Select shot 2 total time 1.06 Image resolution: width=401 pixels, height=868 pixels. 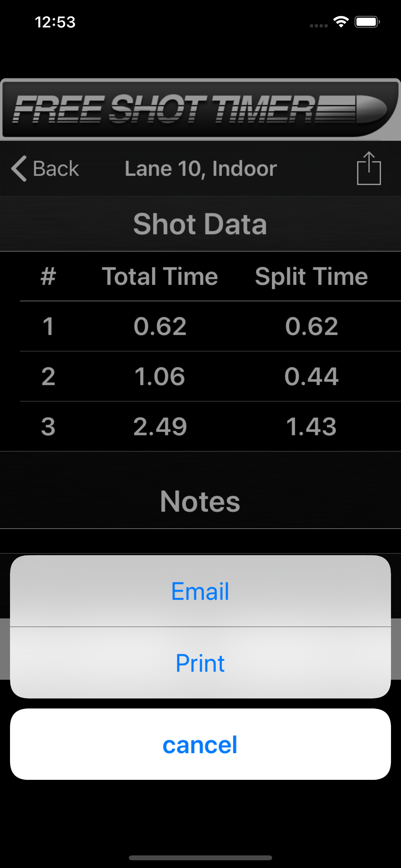[160, 377]
